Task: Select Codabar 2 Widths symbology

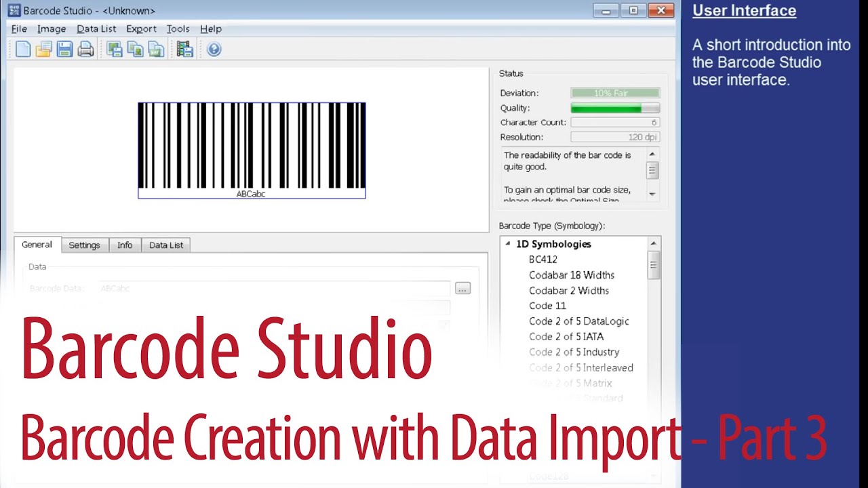Action: coord(569,291)
